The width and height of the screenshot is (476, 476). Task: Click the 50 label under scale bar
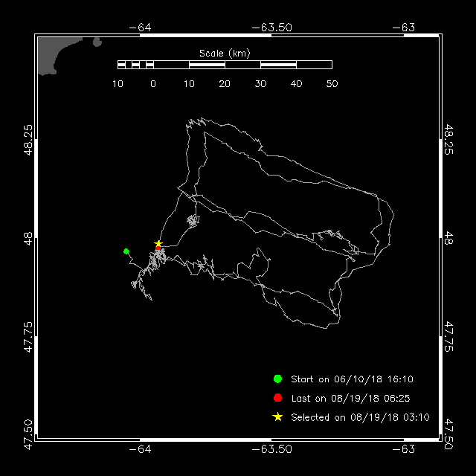[x=332, y=84]
